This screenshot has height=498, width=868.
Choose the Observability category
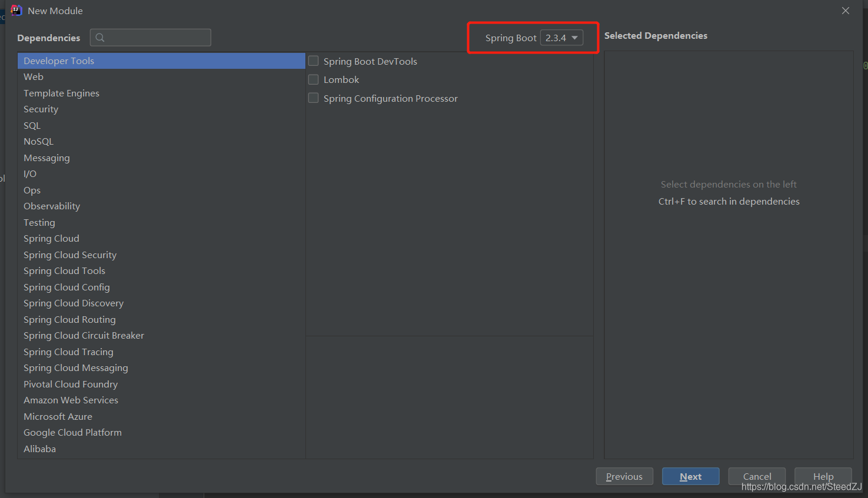(x=161, y=206)
